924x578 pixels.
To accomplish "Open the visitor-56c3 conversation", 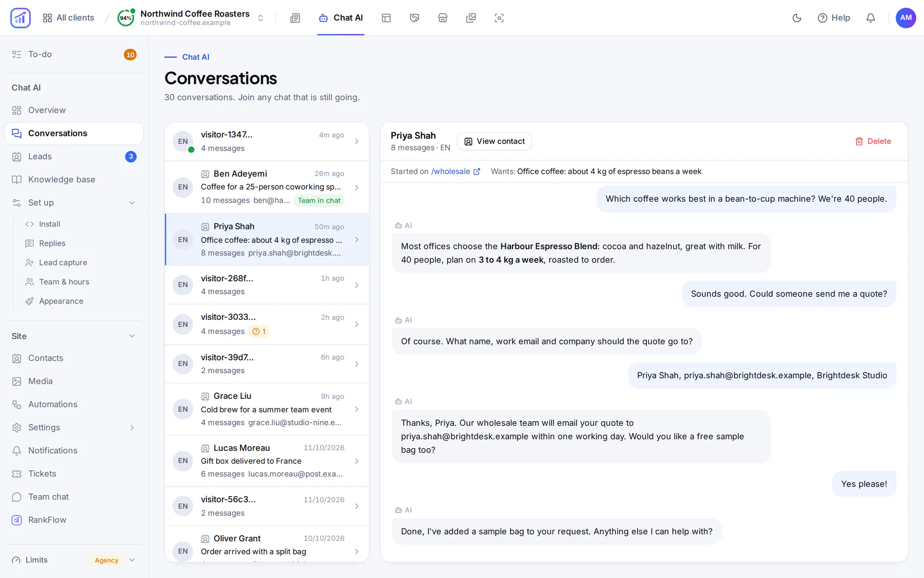I will [x=267, y=506].
